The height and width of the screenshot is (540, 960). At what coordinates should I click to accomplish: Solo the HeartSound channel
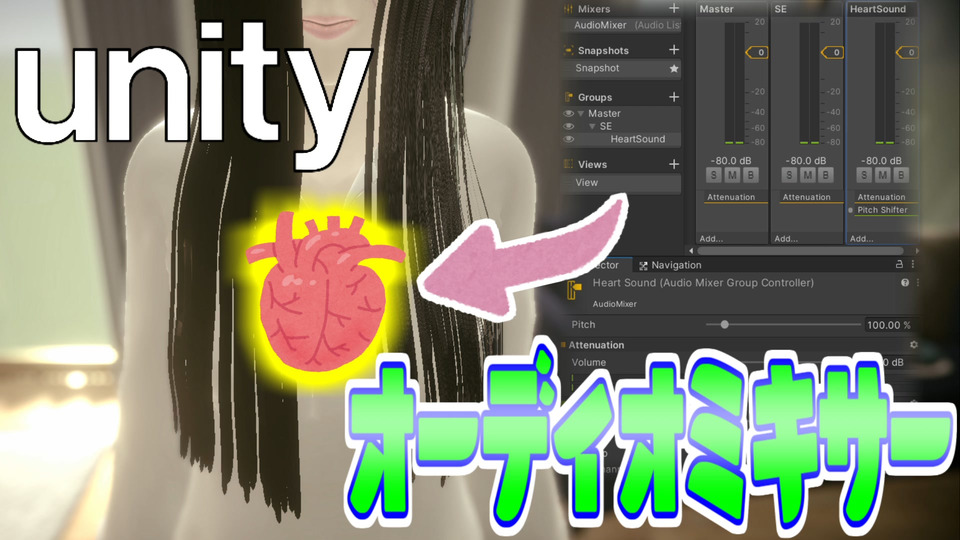click(864, 175)
